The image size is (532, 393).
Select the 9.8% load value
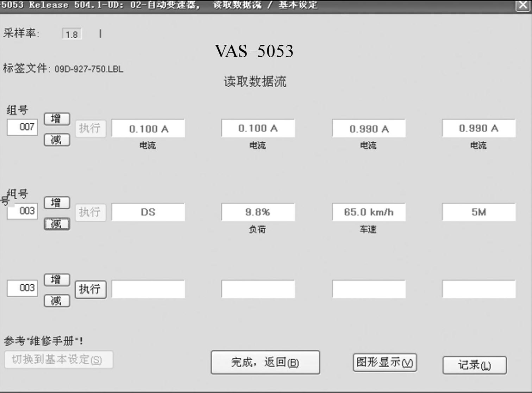pos(258,212)
